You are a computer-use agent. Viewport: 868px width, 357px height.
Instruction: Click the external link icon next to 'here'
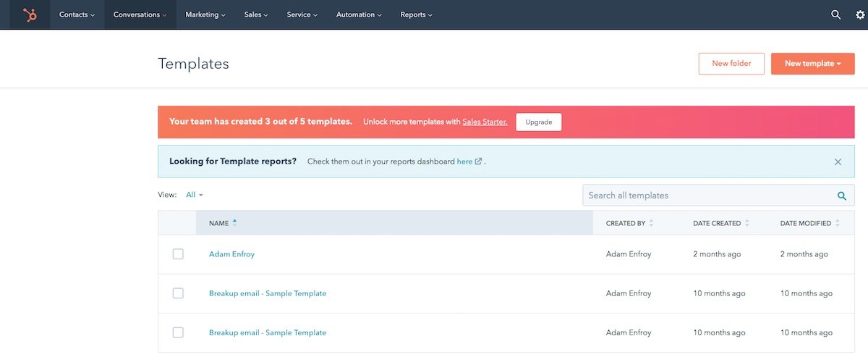pos(479,161)
